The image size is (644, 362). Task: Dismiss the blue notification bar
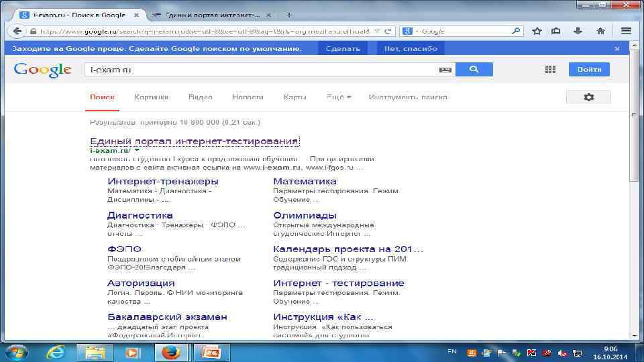tap(617, 48)
